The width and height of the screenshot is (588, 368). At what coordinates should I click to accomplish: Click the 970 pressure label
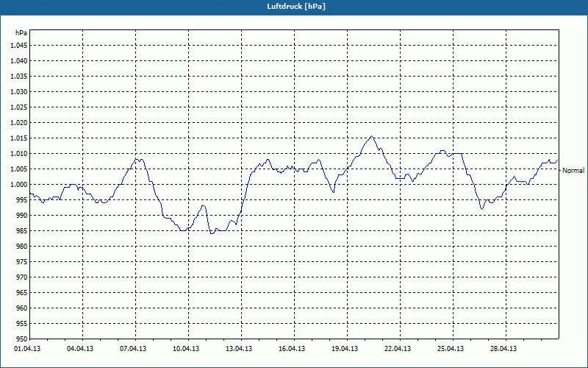(22, 277)
